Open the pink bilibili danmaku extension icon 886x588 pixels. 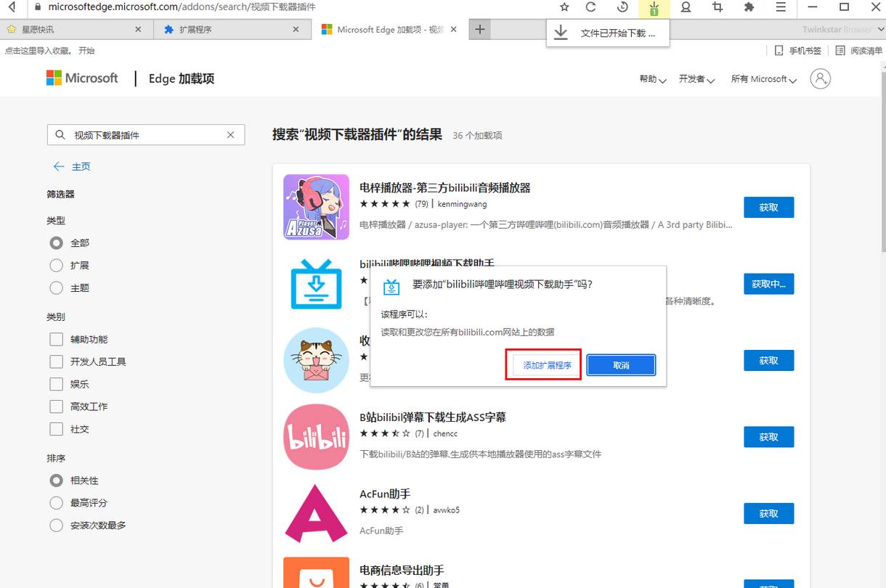click(316, 437)
